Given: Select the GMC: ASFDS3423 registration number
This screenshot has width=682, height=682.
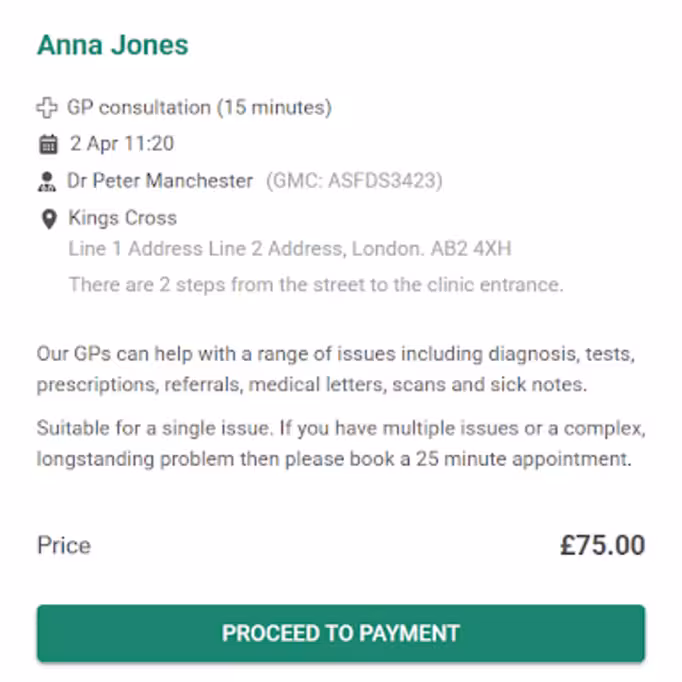Looking at the screenshot, I should click(x=354, y=181).
